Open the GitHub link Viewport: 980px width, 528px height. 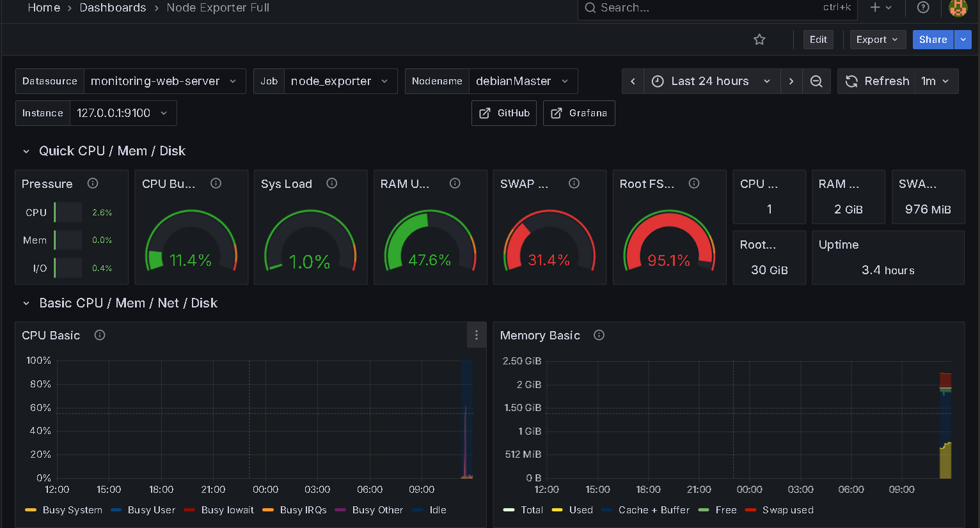[504, 113]
